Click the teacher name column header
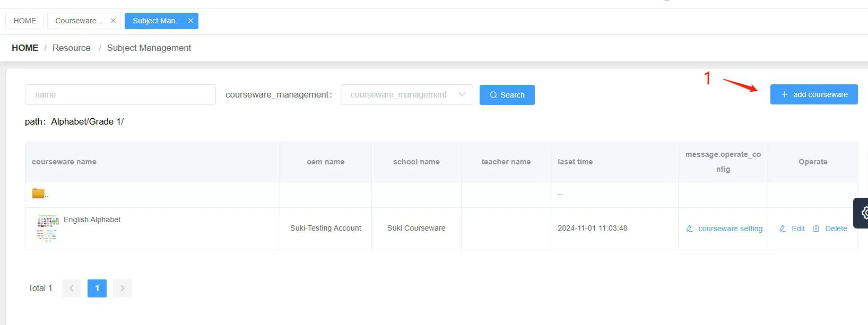This screenshot has width=868, height=325. tap(506, 162)
